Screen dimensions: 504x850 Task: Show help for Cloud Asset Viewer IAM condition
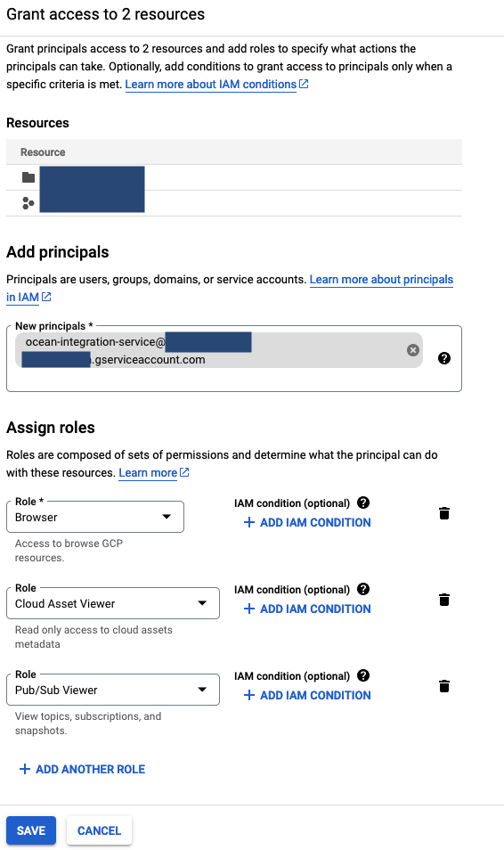[x=363, y=589]
